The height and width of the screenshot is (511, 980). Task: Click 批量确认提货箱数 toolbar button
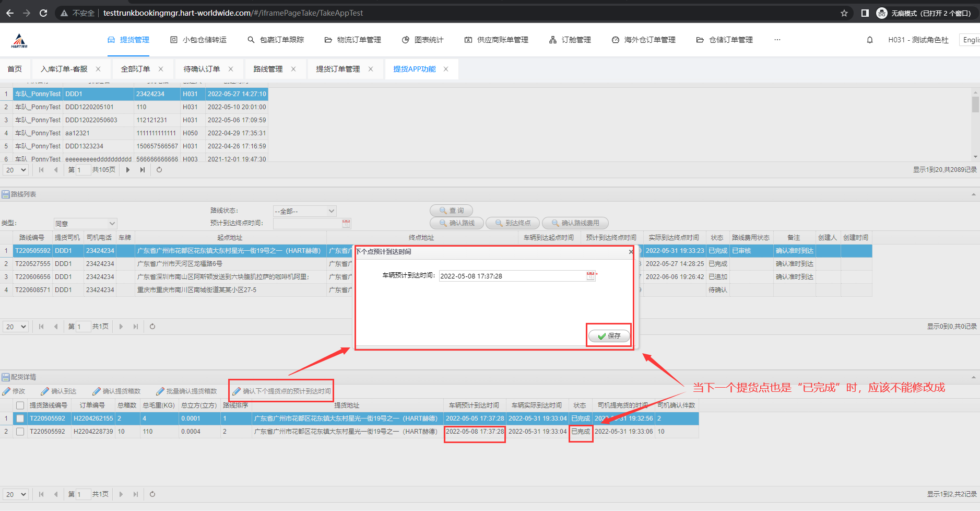186,391
